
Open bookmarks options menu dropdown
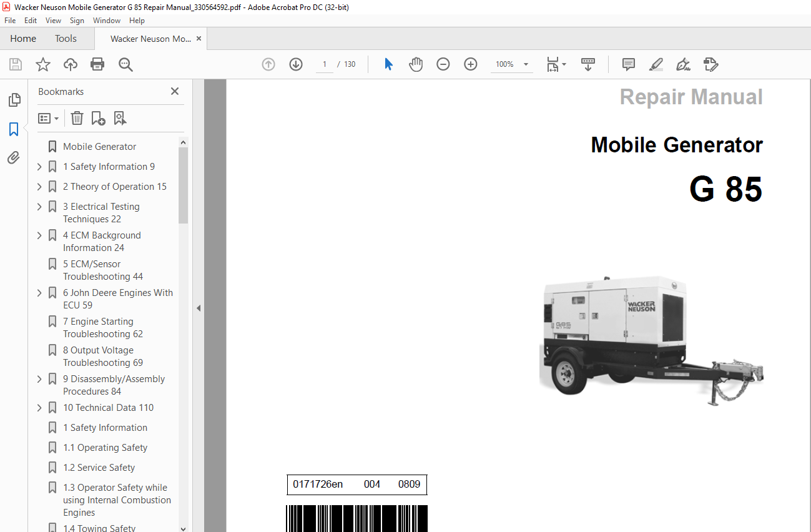[x=49, y=118]
